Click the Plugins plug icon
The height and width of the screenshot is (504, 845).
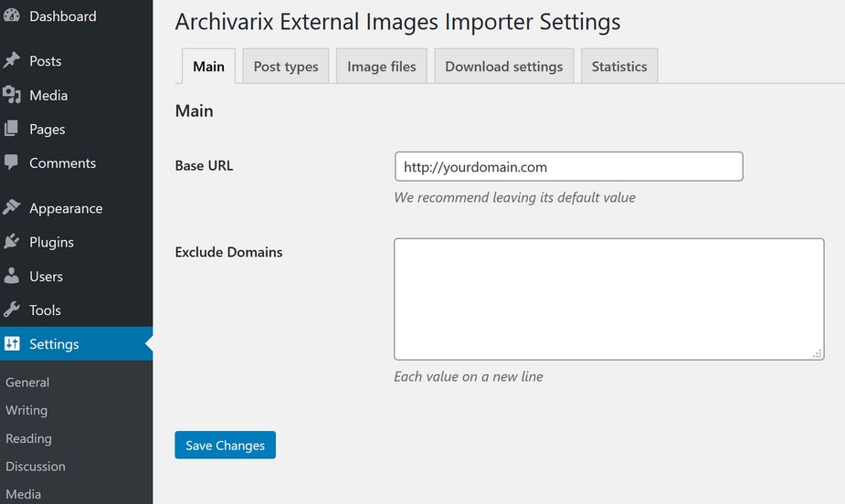point(11,241)
